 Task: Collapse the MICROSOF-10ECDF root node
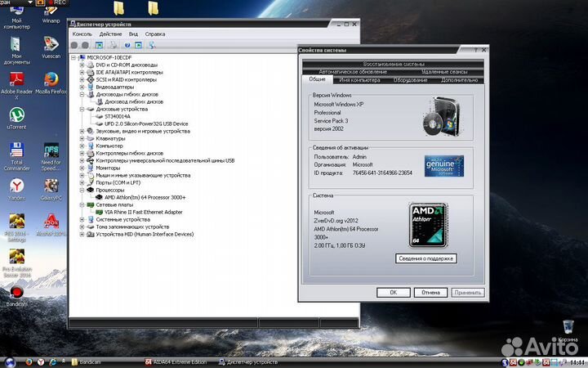click(x=73, y=57)
